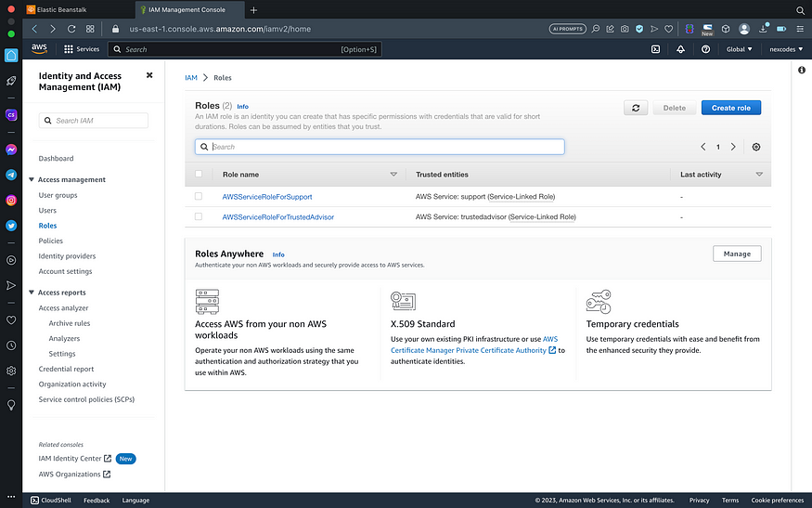Open the Services grid menu
This screenshot has width=812, height=508.
(x=82, y=49)
